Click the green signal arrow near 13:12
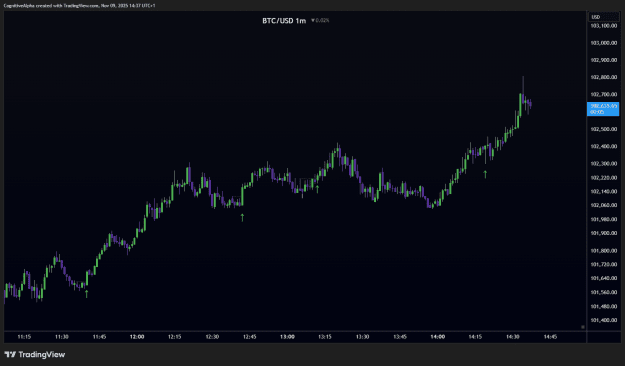 317,189
